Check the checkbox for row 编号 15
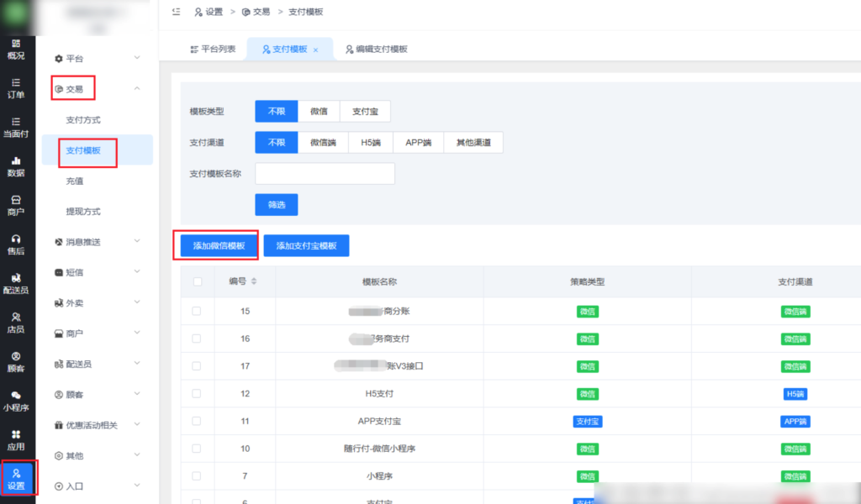 coord(197,310)
